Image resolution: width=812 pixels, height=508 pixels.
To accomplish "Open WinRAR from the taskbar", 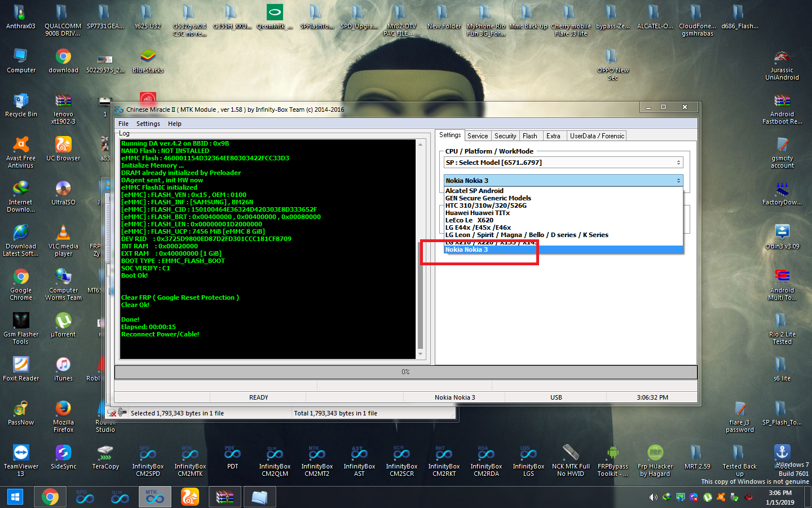I will pos(224,497).
